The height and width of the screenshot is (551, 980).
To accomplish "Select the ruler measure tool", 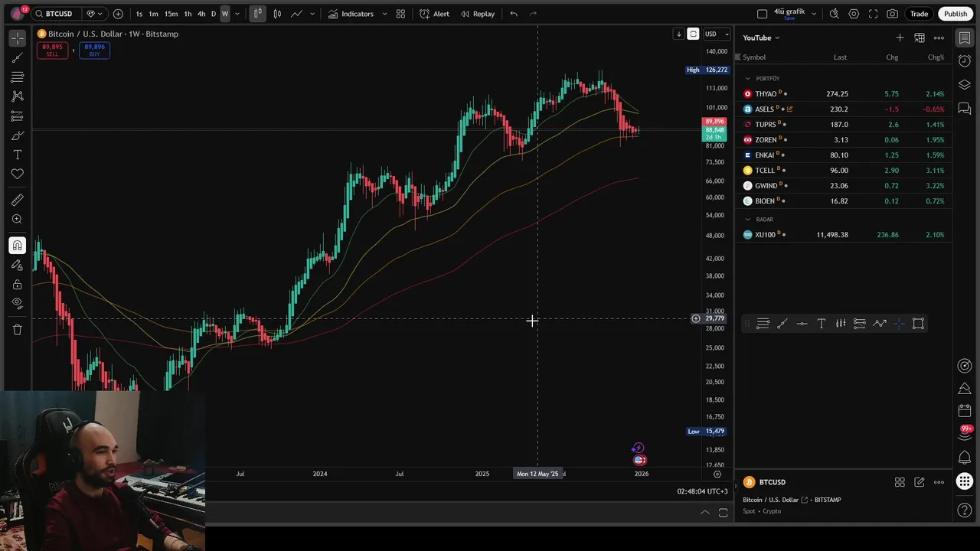I will tap(17, 200).
